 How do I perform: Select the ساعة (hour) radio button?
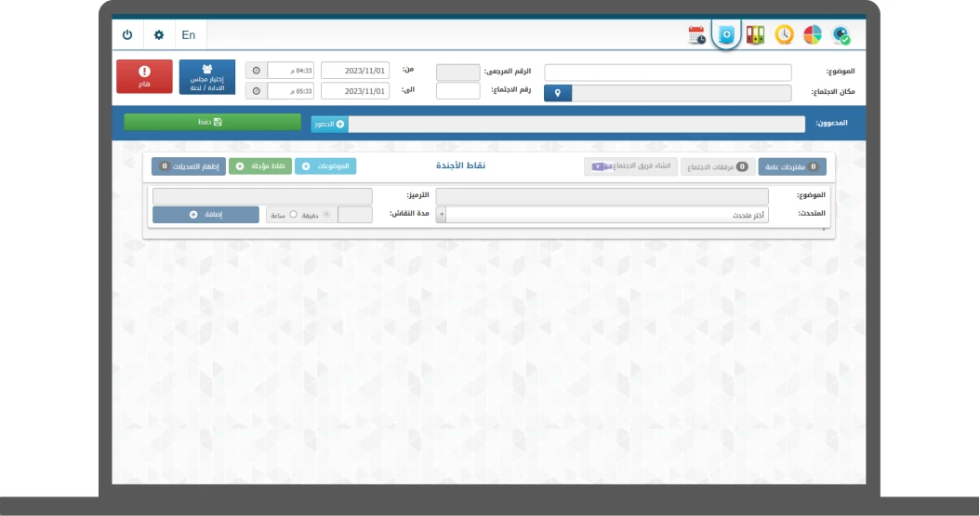pos(294,215)
